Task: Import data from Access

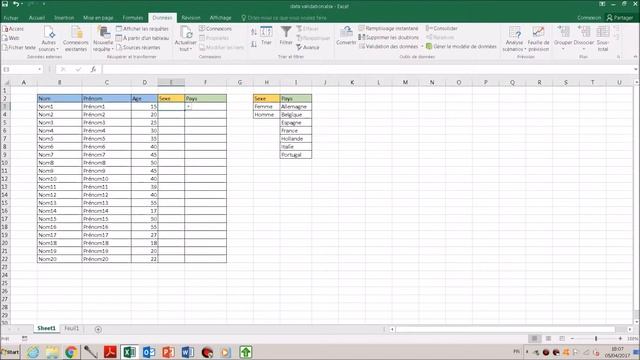Action: [x=13, y=29]
